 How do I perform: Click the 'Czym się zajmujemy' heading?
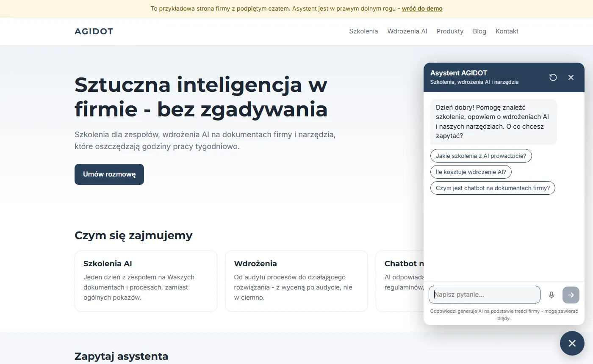pos(133,235)
